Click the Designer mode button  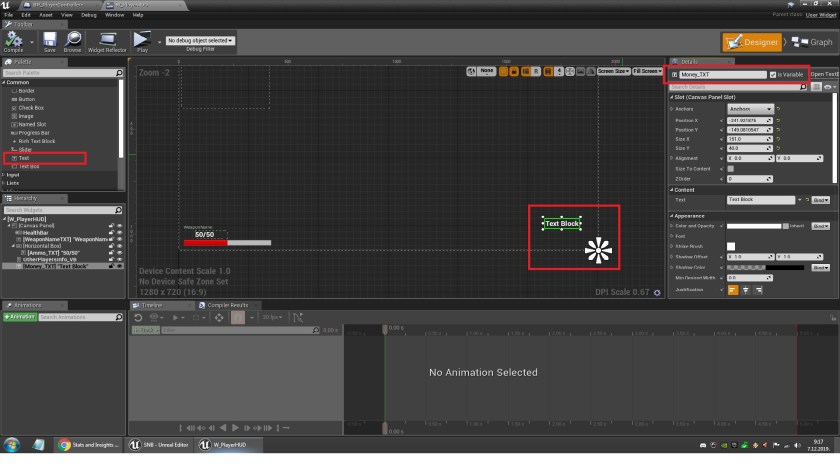(x=752, y=42)
